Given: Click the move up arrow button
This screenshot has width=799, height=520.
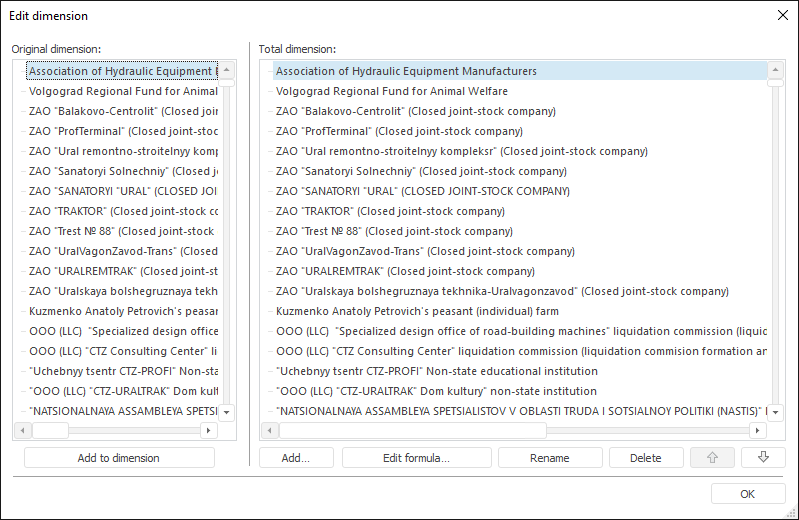Looking at the screenshot, I should point(712,458).
